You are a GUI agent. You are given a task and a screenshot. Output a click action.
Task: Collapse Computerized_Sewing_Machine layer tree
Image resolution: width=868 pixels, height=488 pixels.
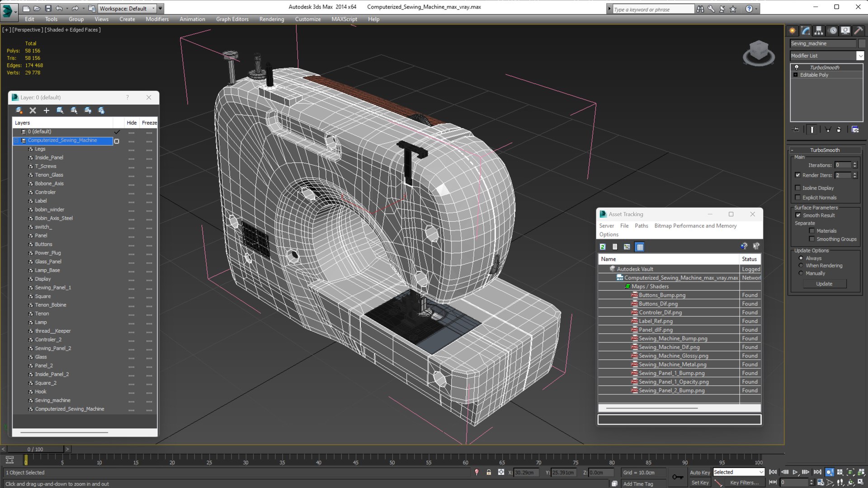click(16, 141)
